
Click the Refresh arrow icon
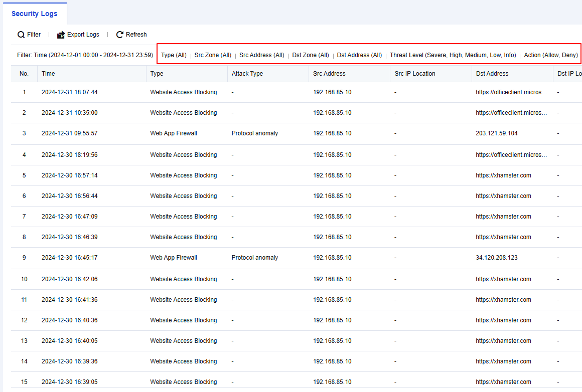click(120, 35)
